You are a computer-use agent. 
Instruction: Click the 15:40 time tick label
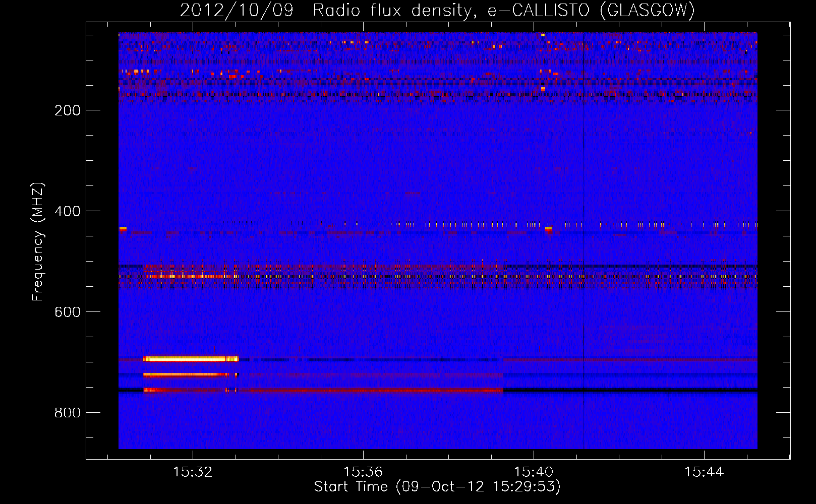(534, 472)
